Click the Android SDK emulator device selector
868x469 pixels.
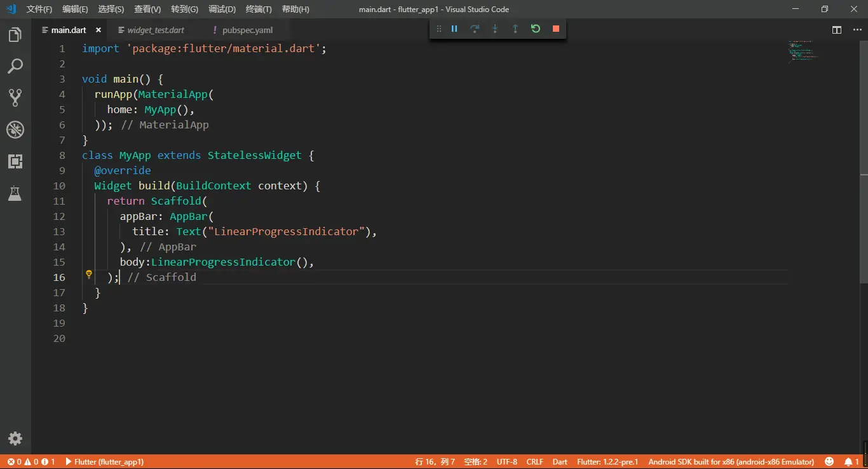[731, 462]
